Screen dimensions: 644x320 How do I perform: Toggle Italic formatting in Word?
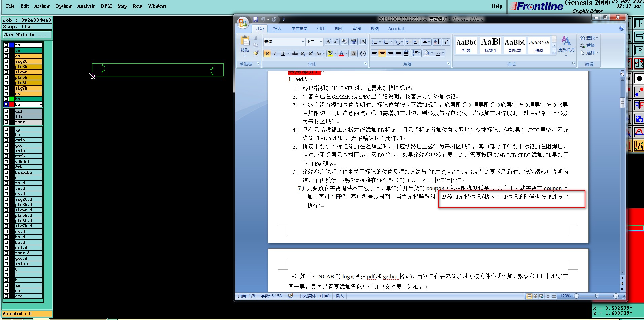tap(275, 54)
